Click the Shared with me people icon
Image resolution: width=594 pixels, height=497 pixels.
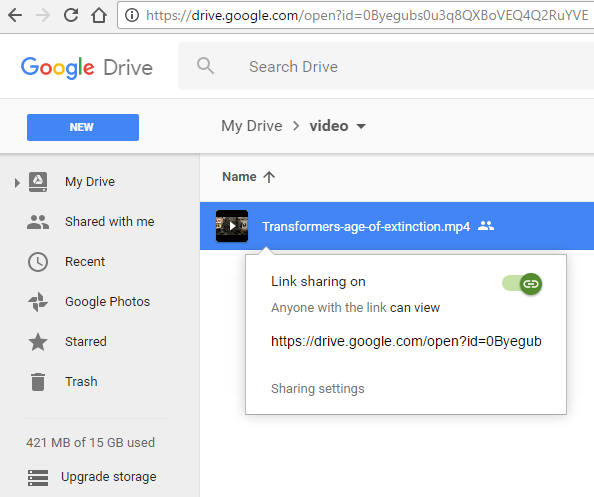coord(38,222)
